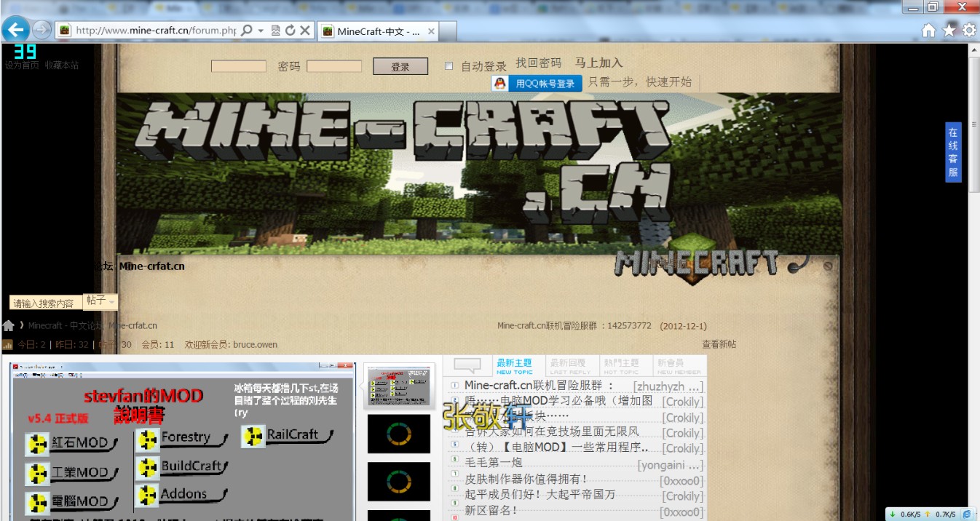The image size is (980, 521).
Task: Close the MineCraft-中文 browser tab
Action: [431, 31]
